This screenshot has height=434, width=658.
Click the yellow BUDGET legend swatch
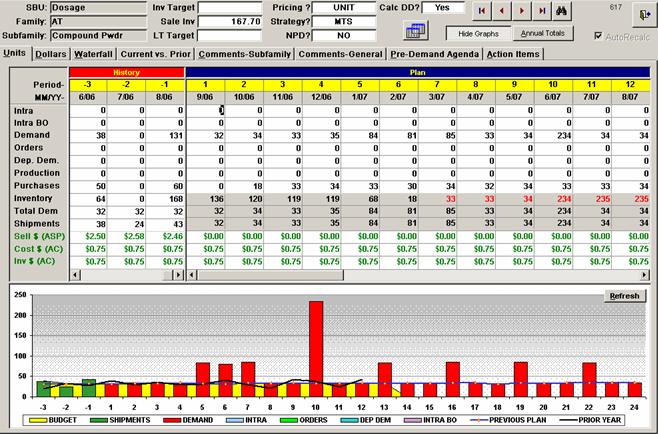pos(39,420)
